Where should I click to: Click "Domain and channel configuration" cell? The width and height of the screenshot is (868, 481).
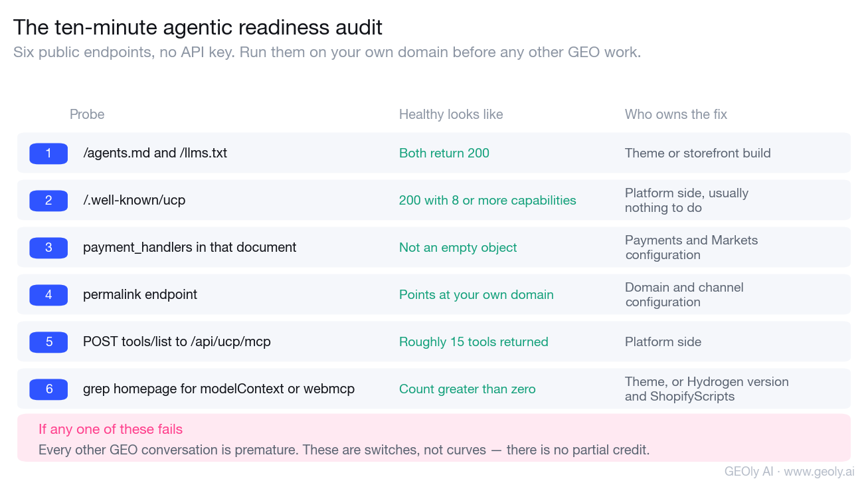coord(684,294)
